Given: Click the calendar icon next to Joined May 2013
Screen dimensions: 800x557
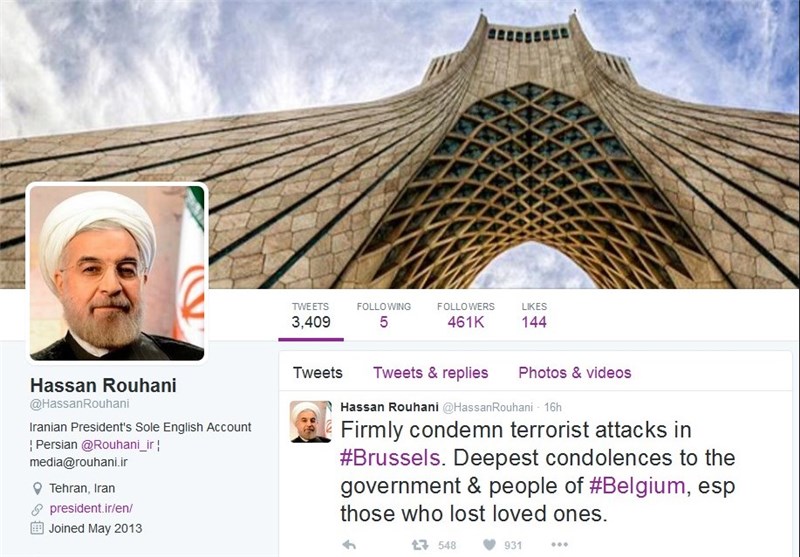Looking at the screenshot, I should click(x=37, y=528).
